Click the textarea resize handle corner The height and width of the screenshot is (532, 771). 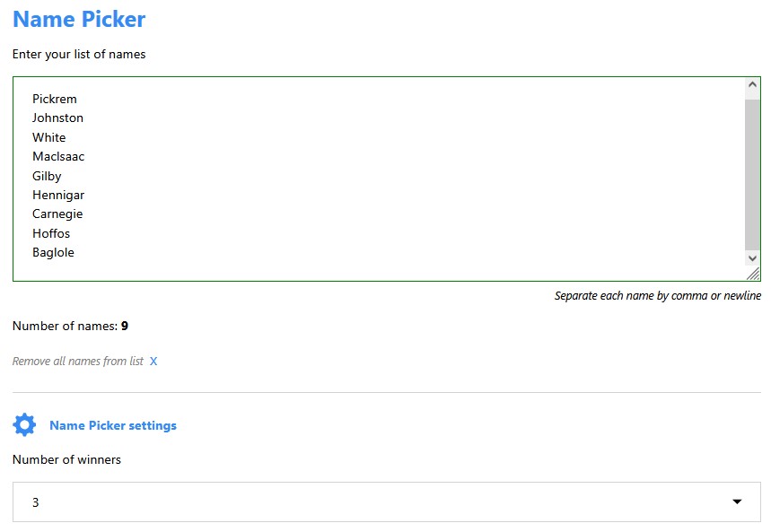coord(753,274)
